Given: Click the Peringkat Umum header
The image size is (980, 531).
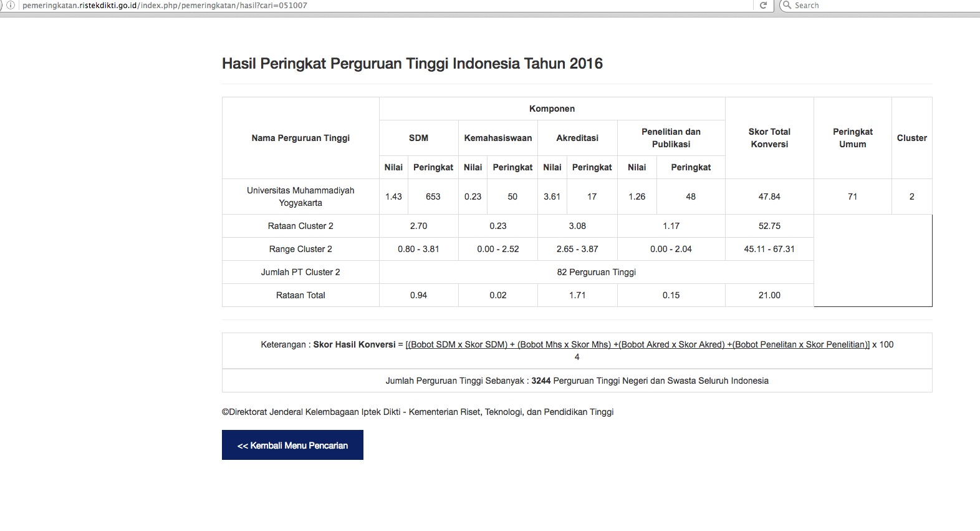Looking at the screenshot, I should coord(852,138).
